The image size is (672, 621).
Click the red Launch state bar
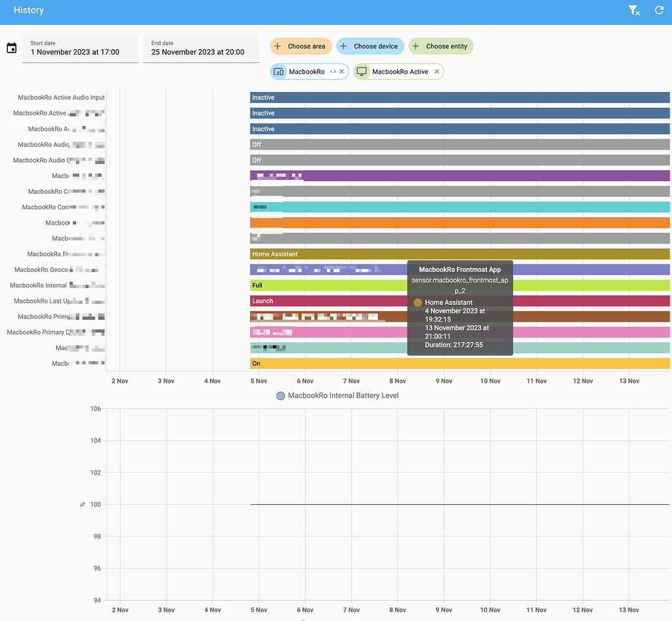(x=328, y=301)
